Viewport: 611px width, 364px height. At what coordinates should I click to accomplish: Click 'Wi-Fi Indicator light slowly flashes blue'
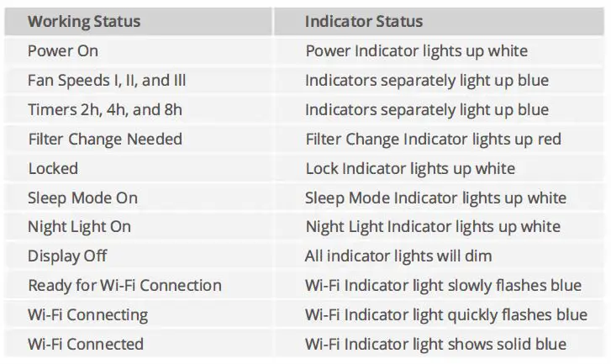[x=443, y=285]
